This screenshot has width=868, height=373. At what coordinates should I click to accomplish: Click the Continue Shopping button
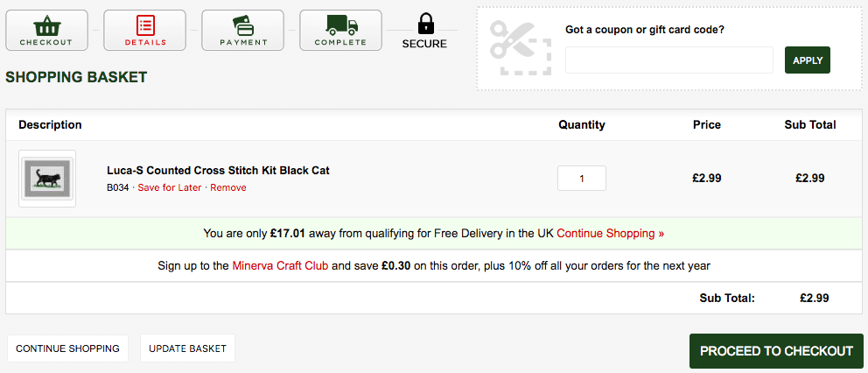point(67,348)
